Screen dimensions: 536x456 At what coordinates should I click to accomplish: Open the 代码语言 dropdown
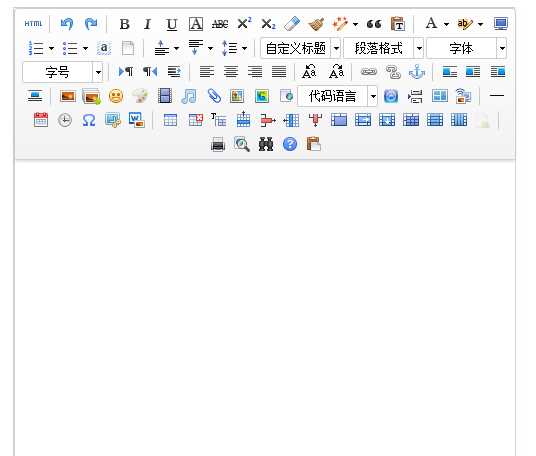[x=337, y=96]
